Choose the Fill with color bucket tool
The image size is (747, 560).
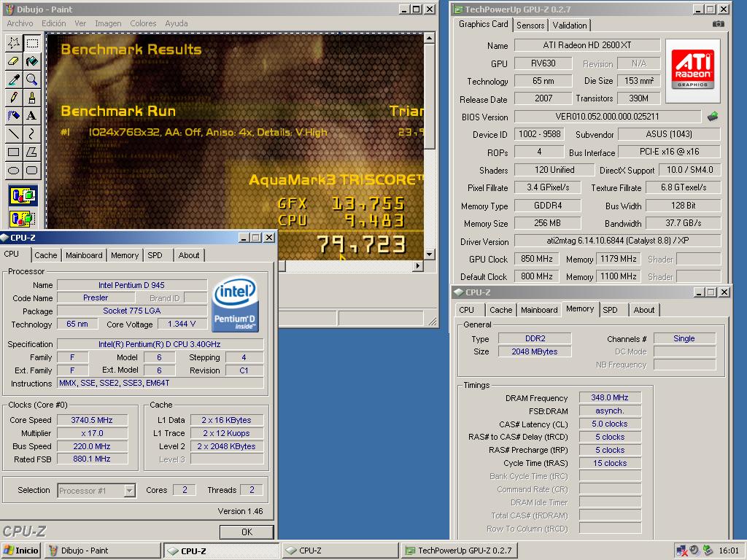[32, 61]
